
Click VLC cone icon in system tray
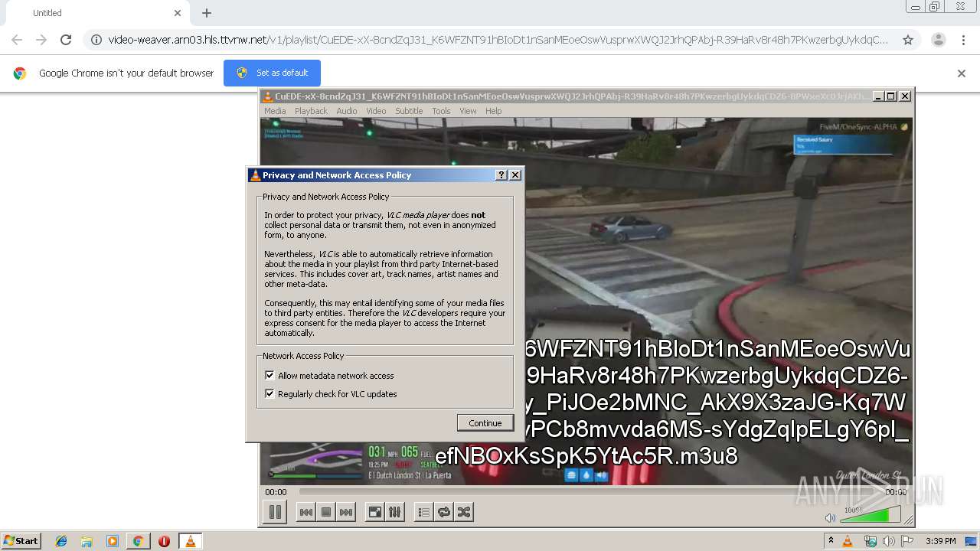click(x=848, y=541)
